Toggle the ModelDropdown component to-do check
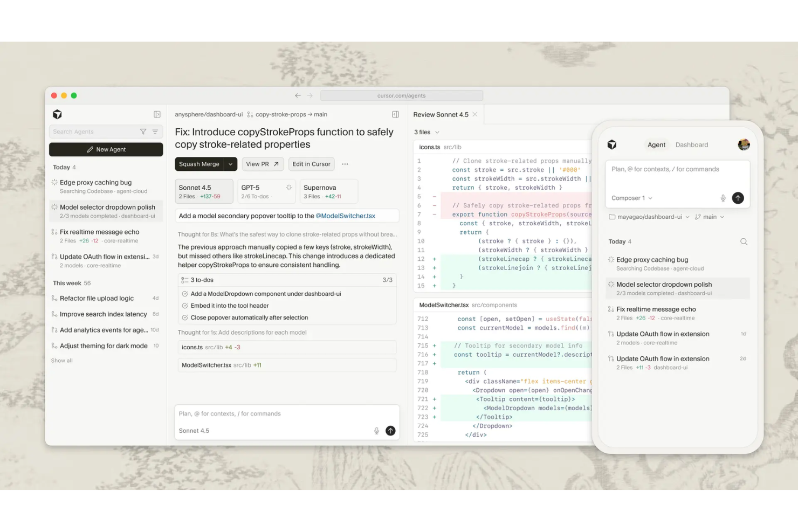The width and height of the screenshot is (798, 532). click(x=185, y=294)
